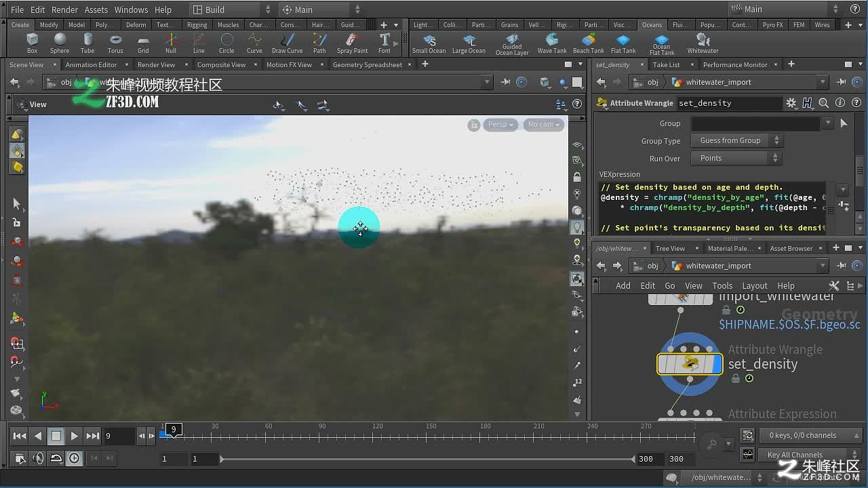Open help for the Attribute Wrangle node
The height and width of the screenshot is (488, 868).
(856, 103)
